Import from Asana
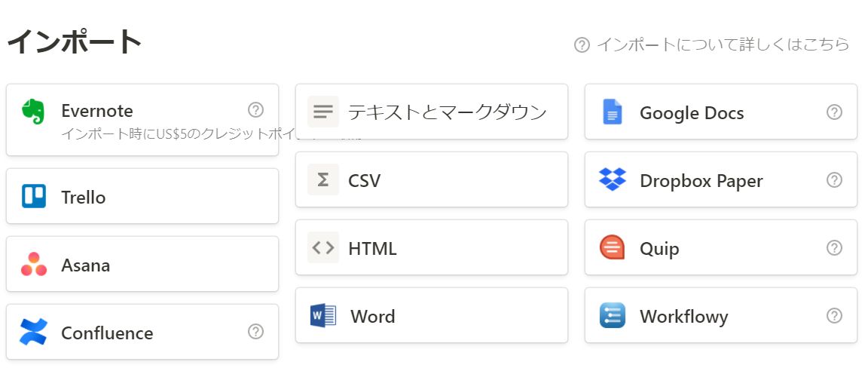The width and height of the screenshot is (868, 371). point(142,264)
